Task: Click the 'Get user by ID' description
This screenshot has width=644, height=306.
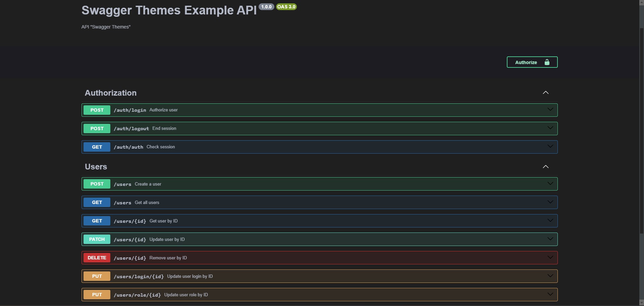Action: tap(164, 221)
